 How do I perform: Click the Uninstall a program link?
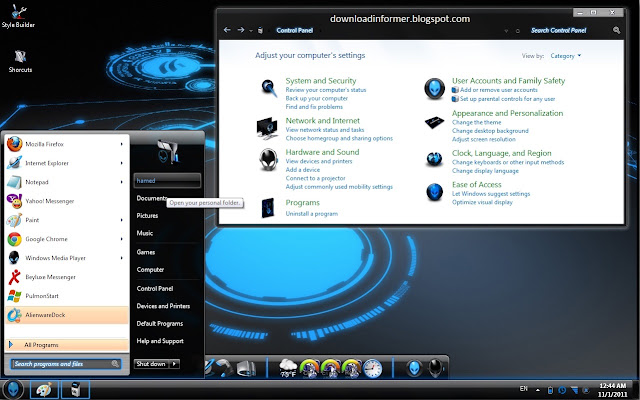pos(311,213)
